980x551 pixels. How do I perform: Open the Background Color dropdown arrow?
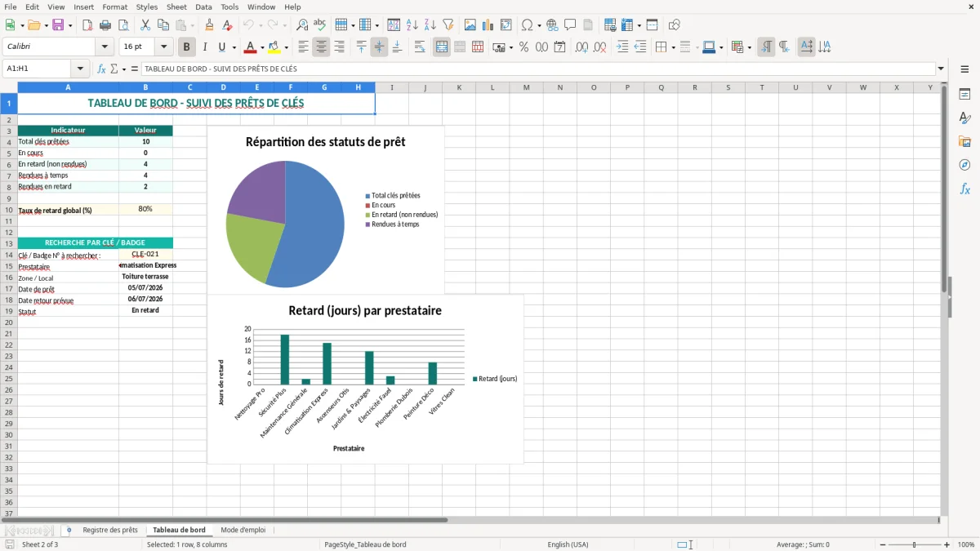(287, 47)
